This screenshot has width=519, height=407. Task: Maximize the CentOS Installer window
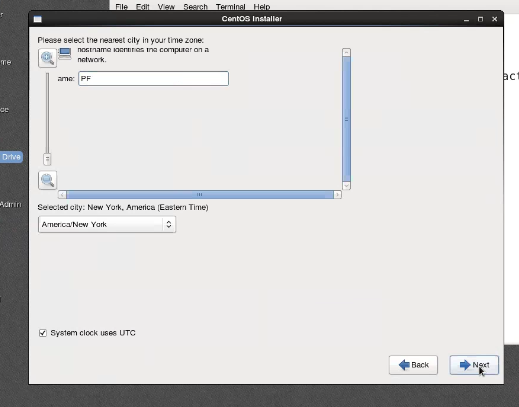point(480,19)
